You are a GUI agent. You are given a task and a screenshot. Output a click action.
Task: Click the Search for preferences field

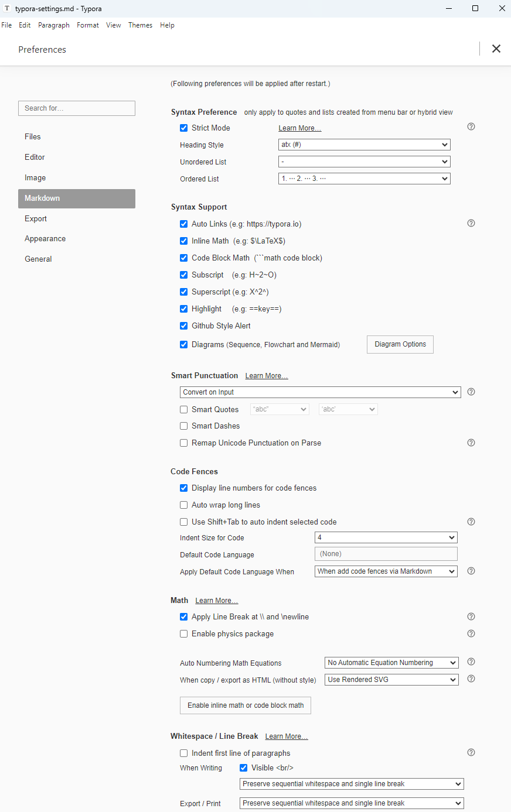77,108
